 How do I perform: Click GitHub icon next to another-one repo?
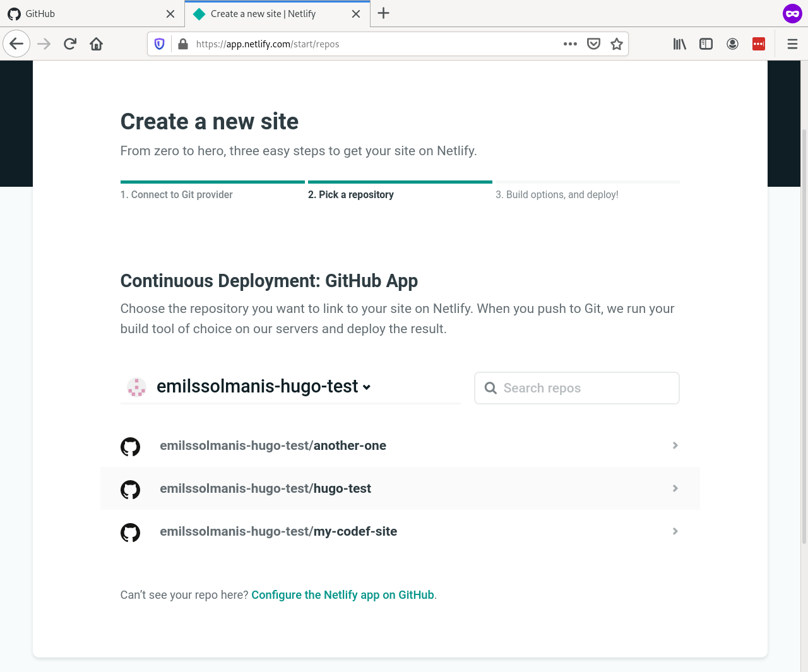[x=130, y=447]
